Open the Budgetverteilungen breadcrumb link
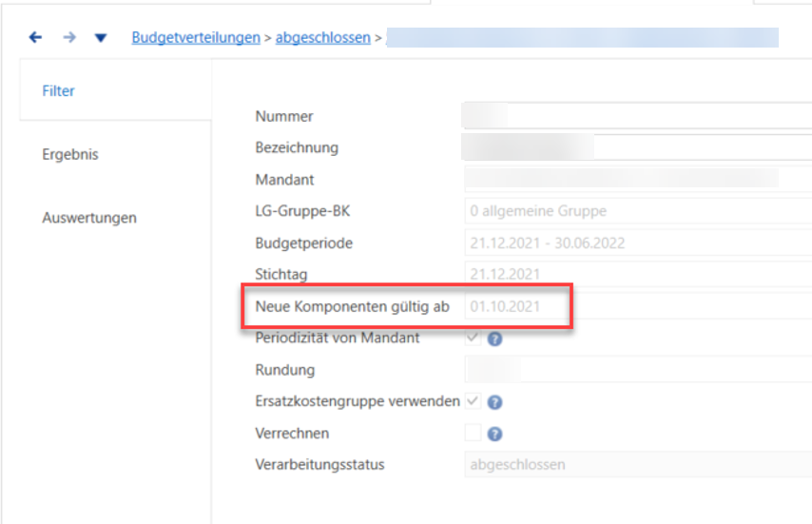The image size is (812, 524). click(x=196, y=37)
